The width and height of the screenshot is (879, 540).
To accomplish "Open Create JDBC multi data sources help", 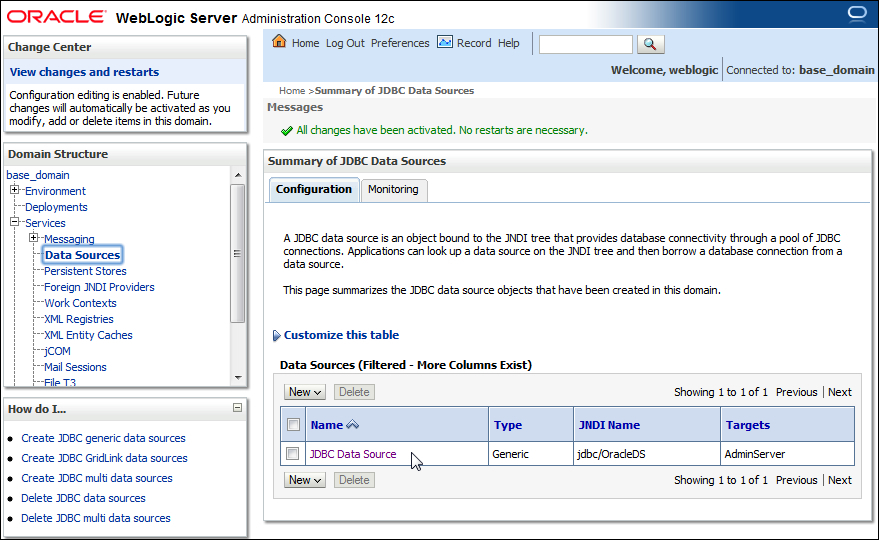I will pyautogui.click(x=97, y=478).
